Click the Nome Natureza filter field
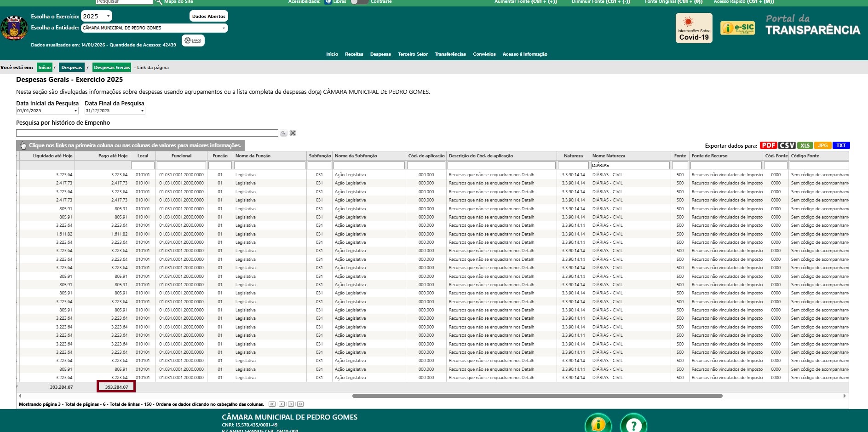The width and height of the screenshot is (868, 432). 630,166
